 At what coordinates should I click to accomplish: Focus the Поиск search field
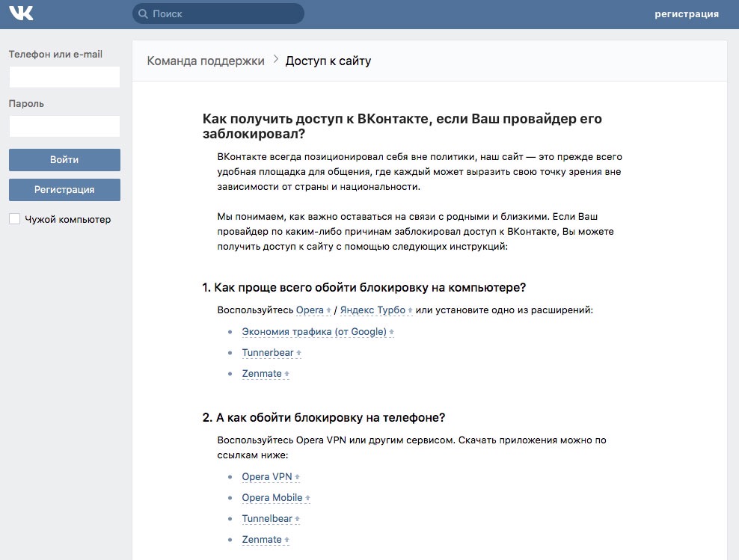click(x=218, y=13)
